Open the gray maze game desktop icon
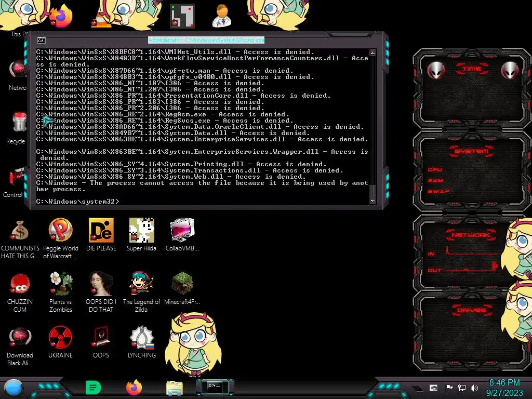Image resolution: width=532 pixels, height=399 pixels. [182, 16]
